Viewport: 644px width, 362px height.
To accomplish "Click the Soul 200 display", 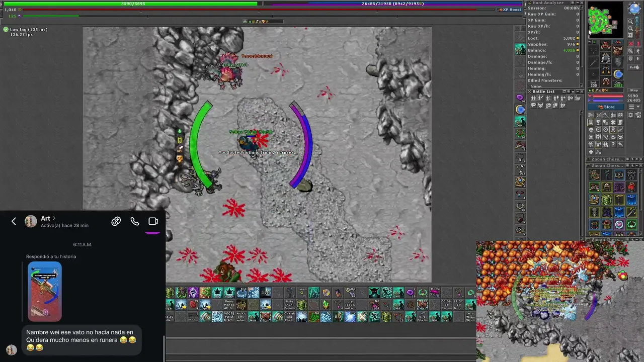I will coord(594,84).
